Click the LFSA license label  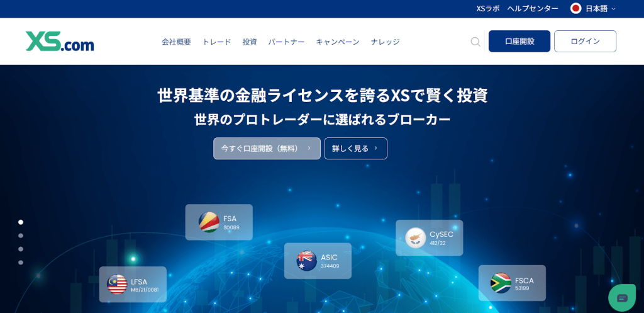[x=139, y=282]
